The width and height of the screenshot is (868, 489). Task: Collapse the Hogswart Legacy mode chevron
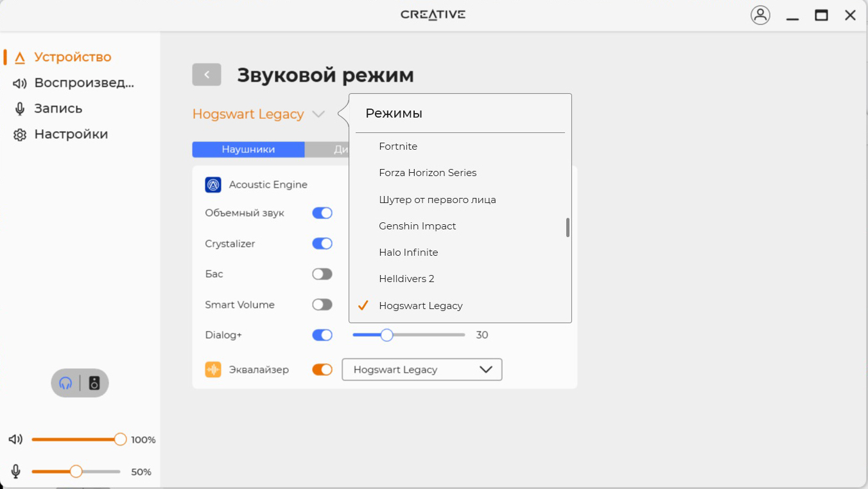[x=318, y=114]
